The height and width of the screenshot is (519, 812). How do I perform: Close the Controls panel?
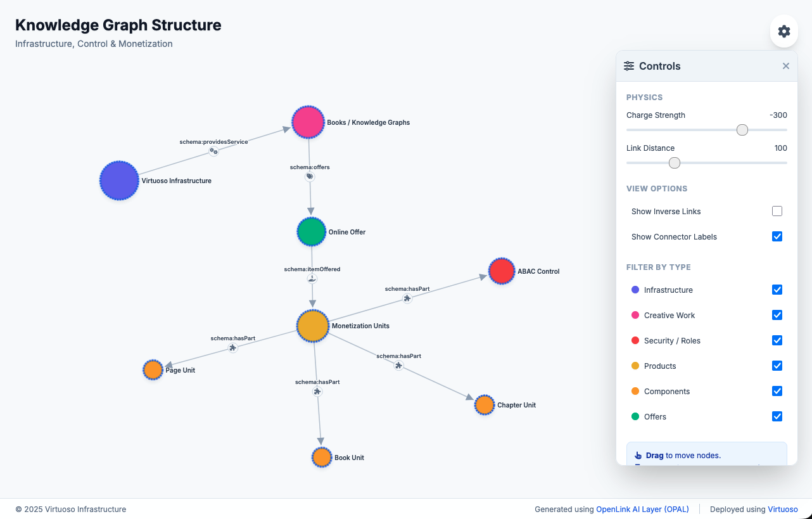(786, 66)
